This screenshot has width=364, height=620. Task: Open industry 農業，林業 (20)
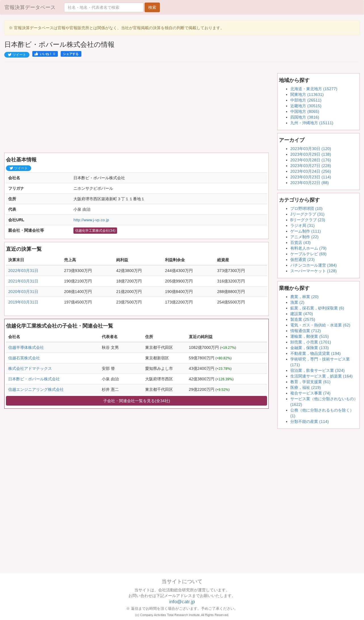pos(304,297)
